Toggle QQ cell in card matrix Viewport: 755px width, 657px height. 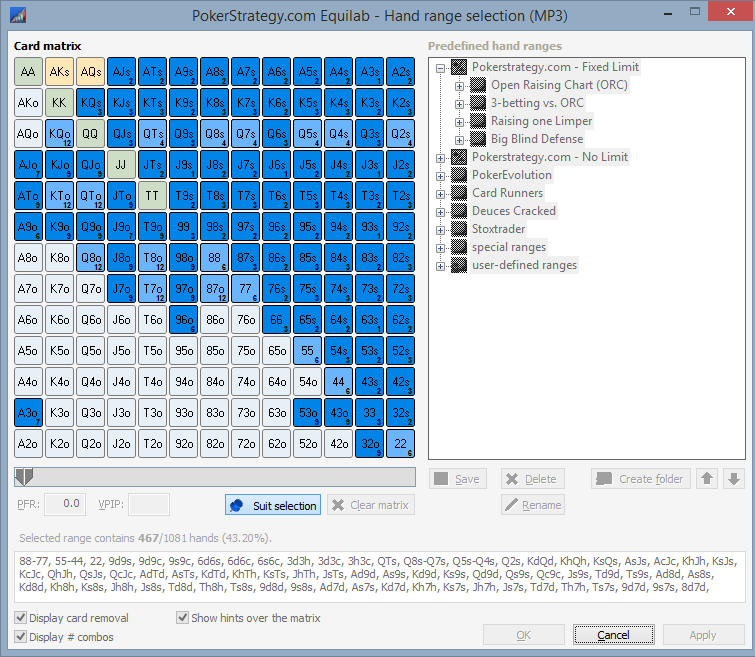(91, 133)
